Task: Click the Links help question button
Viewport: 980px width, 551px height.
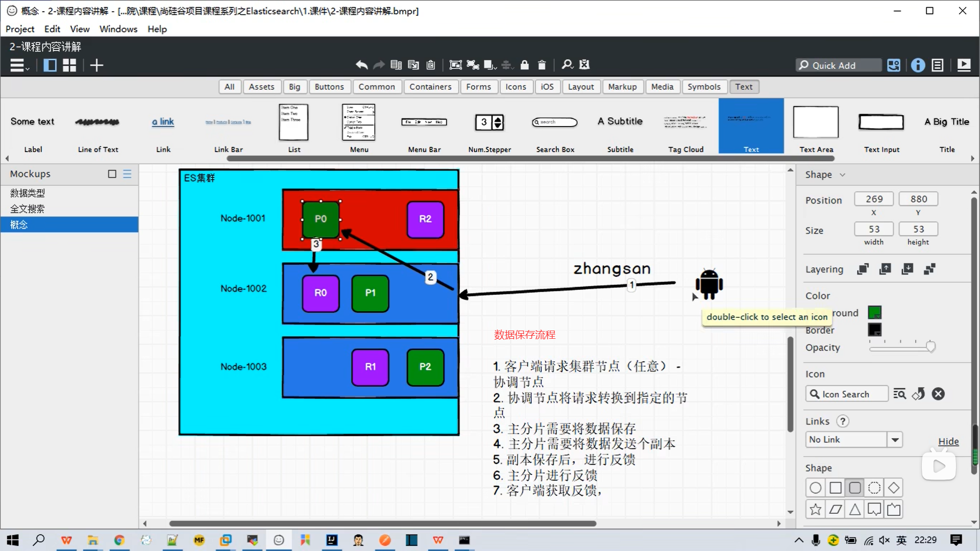Action: coord(842,421)
